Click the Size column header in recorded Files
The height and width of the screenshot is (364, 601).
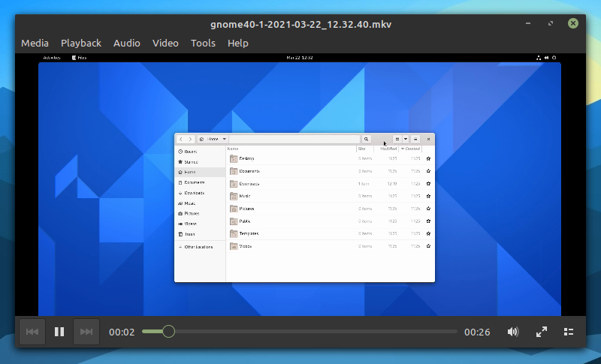(x=365, y=149)
